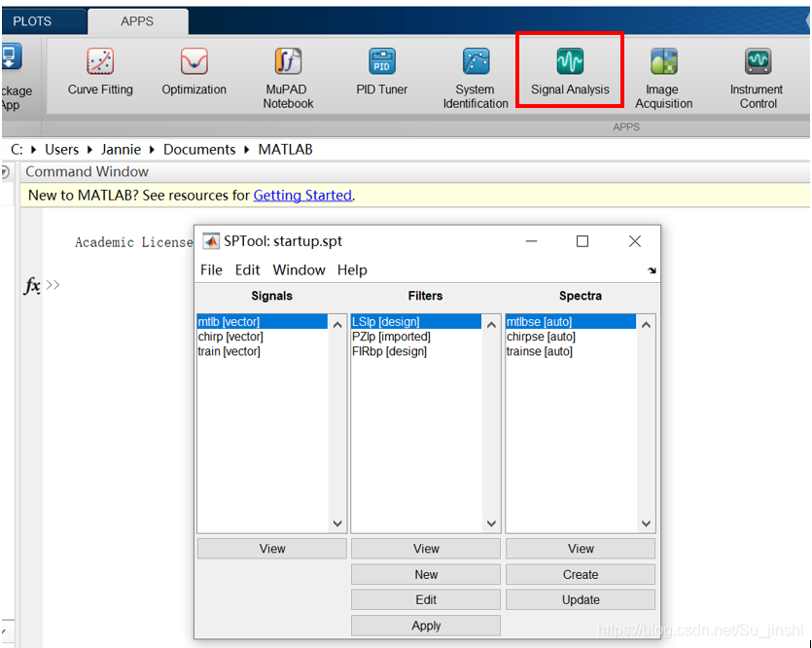
Task: Select mtlbse [auto] spectrum
Action: (571, 322)
